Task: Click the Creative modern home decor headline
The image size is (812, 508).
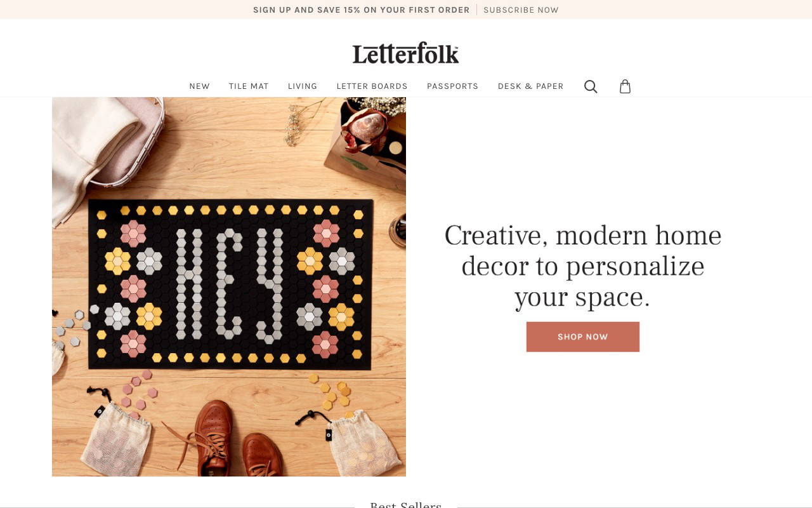Action: coord(582,265)
